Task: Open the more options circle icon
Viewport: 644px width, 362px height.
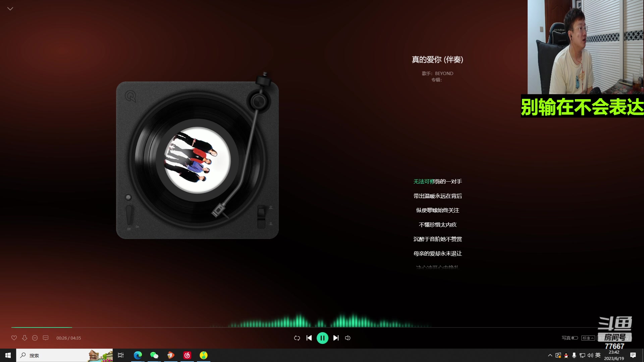Action: (35, 338)
